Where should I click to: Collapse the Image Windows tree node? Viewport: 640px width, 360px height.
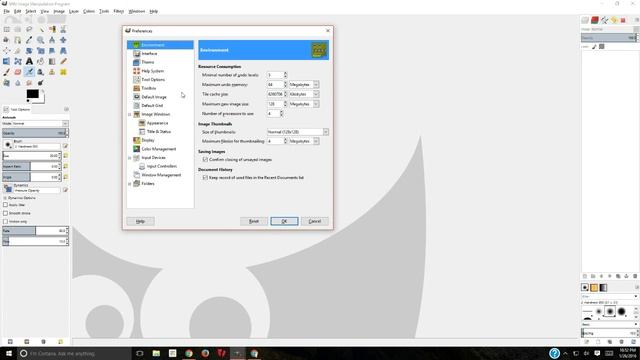130,115
